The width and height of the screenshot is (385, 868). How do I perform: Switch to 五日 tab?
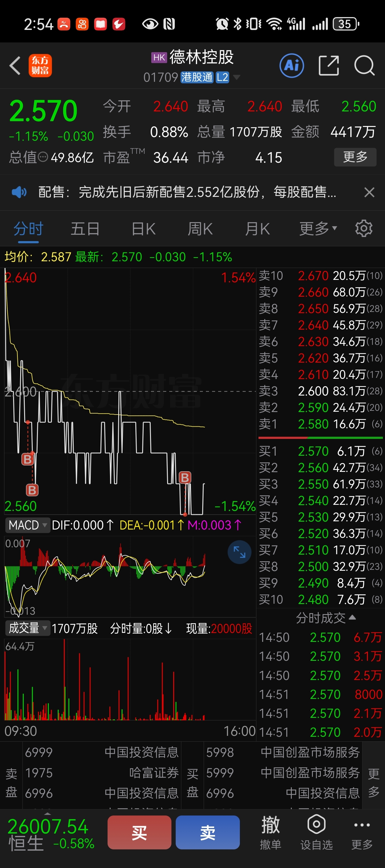tap(85, 229)
